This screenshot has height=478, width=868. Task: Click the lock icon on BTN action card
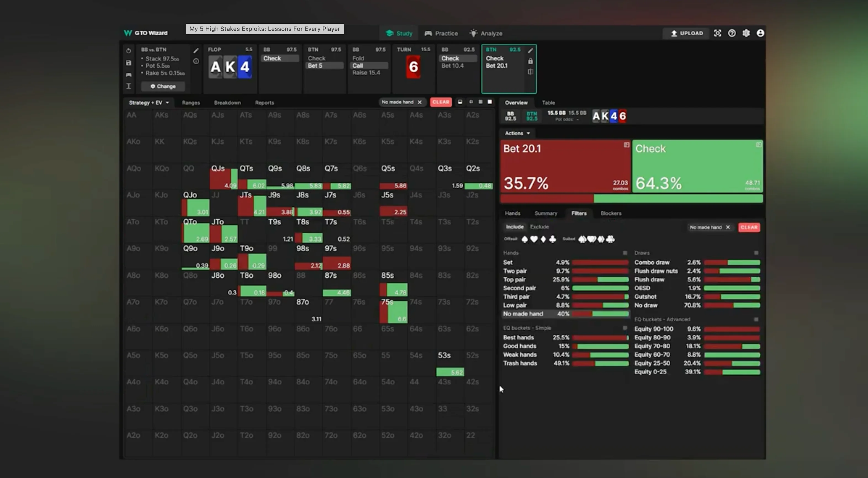[530, 61]
